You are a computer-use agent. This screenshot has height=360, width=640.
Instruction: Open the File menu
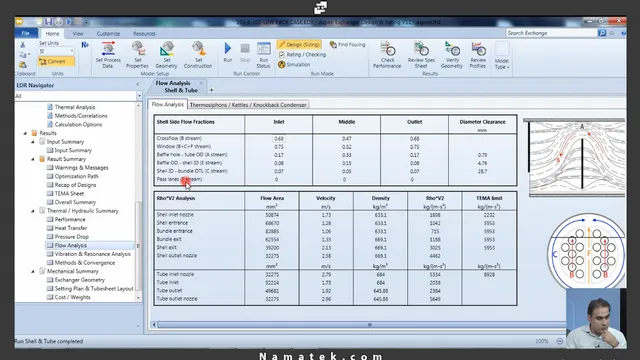point(26,33)
